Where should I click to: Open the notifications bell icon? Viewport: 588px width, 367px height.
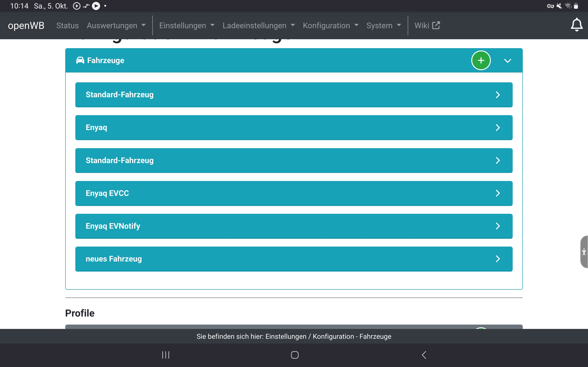(x=576, y=25)
